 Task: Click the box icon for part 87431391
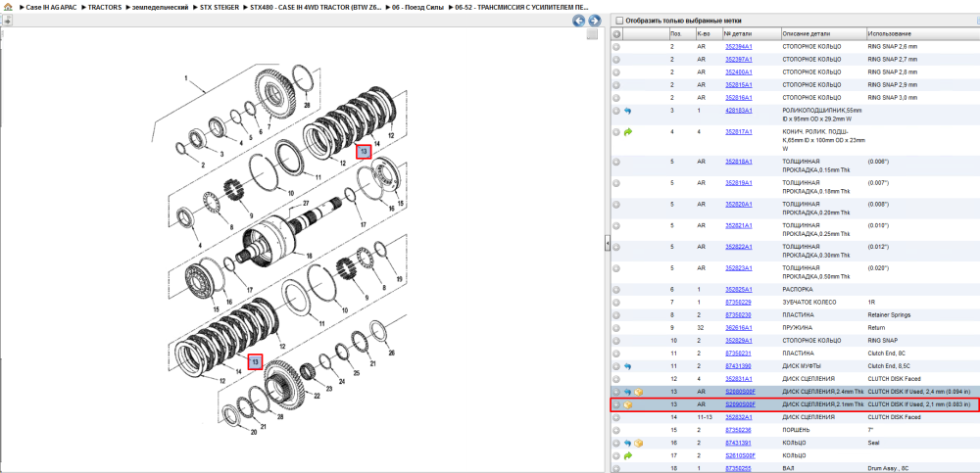coord(639,443)
